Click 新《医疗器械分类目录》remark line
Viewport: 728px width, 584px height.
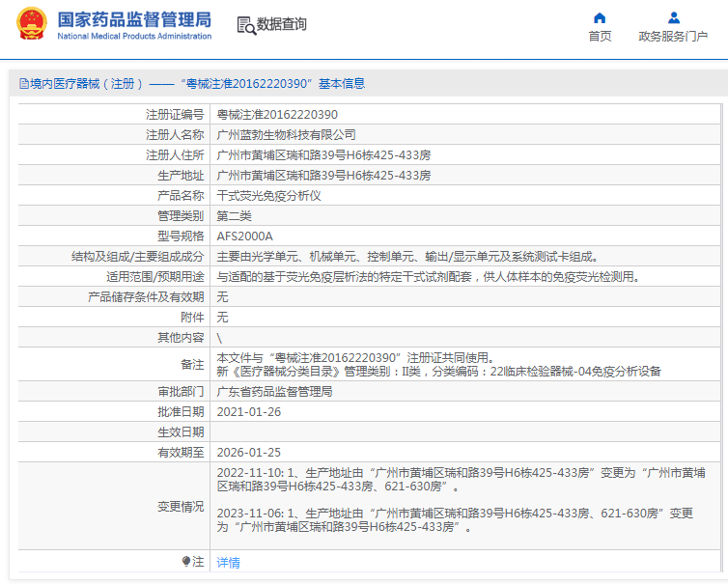point(438,372)
